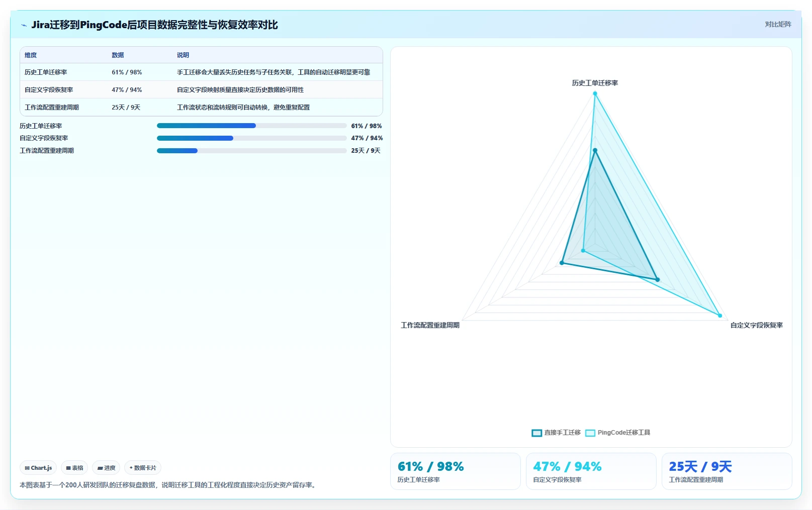Click the 25天 / 9天 value beside progress bar
812x510 pixels.
(x=366, y=151)
